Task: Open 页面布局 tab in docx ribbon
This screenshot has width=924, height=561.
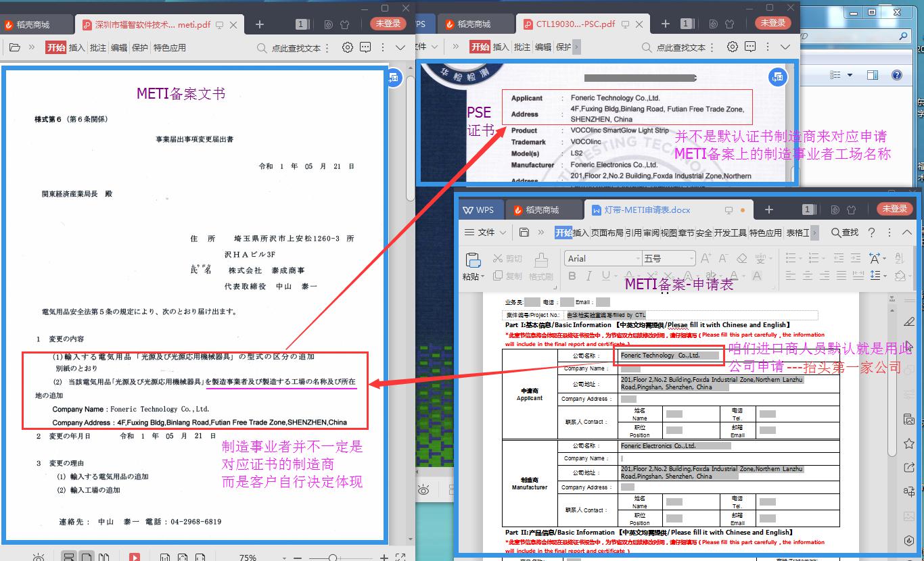Action: pos(607,233)
